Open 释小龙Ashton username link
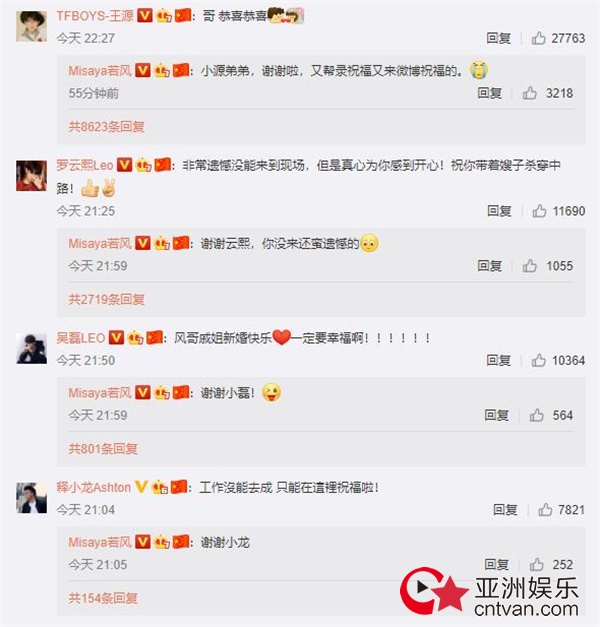The height and width of the screenshot is (627, 600). pos(94,487)
